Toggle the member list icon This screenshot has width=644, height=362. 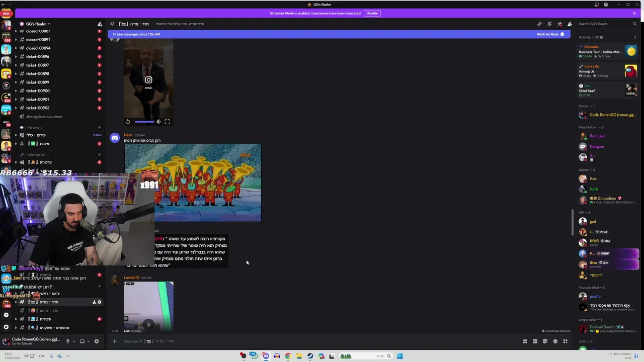pyautogui.click(x=570, y=24)
